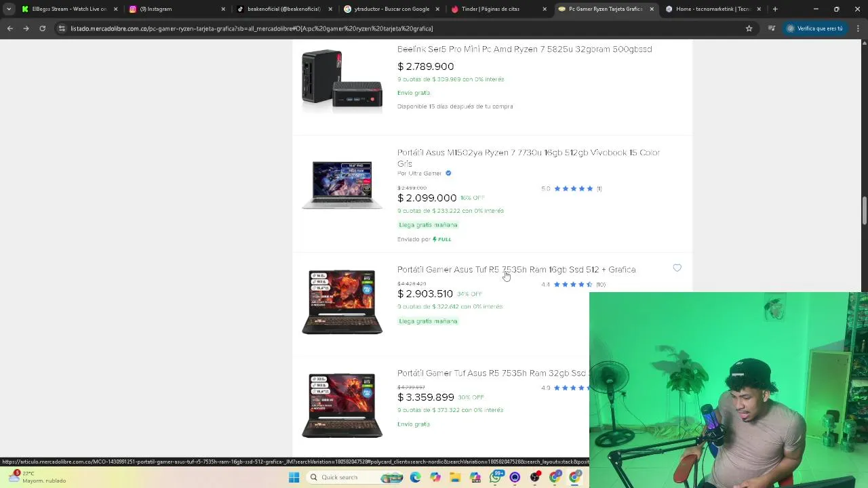Close the Tinder tab
The width and height of the screenshot is (868, 488).
[545, 9]
